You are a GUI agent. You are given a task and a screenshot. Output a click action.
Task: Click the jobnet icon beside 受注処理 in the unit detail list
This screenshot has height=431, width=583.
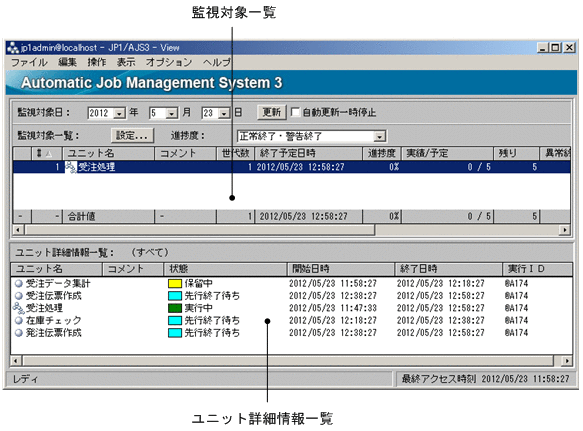pos(18,308)
